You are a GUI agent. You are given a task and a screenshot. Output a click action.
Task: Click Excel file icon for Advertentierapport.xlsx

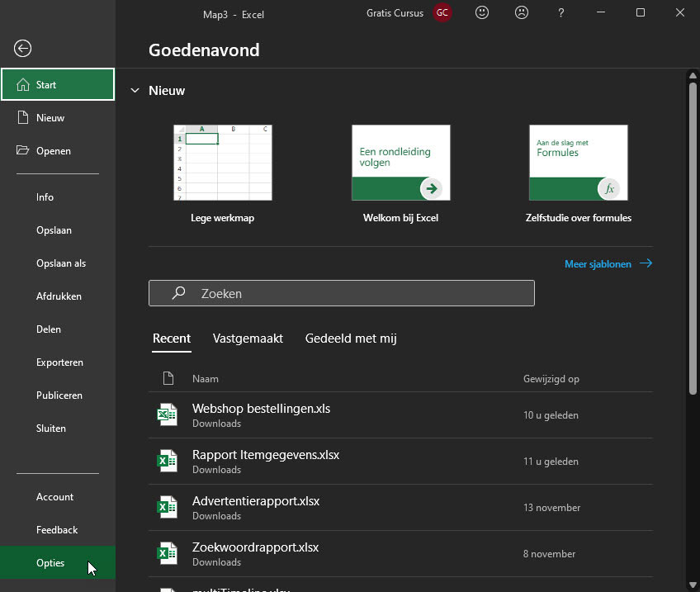coord(168,507)
